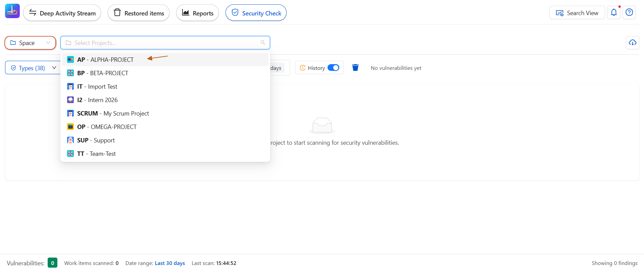Click the magnifier icon in Select Projects

[263, 43]
